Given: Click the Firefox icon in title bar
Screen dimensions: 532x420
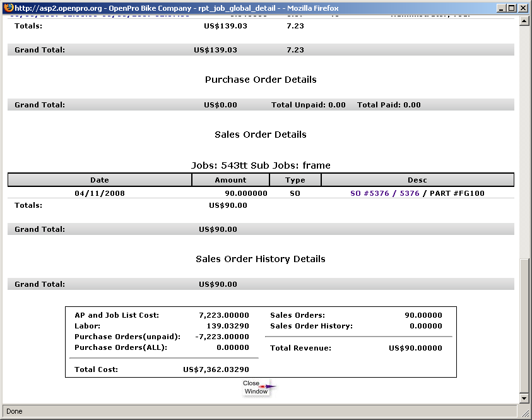Looking at the screenshot, I should pos(8,8).
